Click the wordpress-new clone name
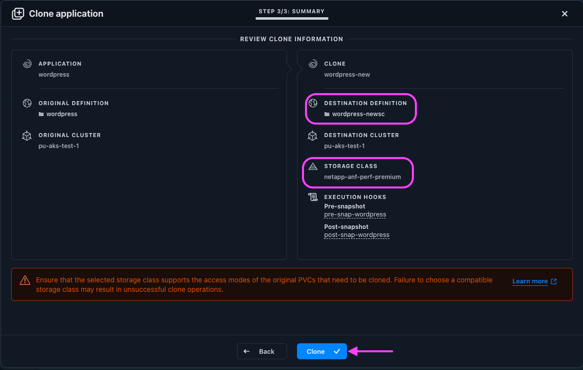This screenshot has width=583, height=370. click(x=347, y=75)
